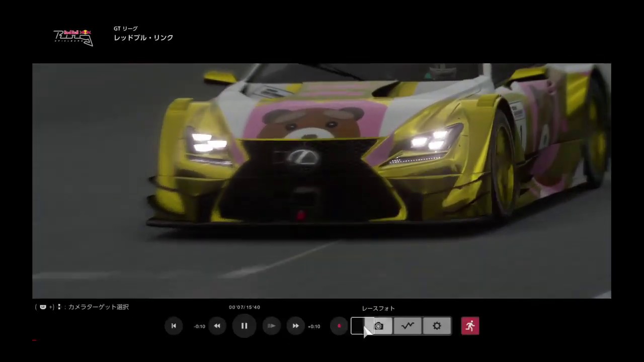644x362 pixels.
Task: Open replay settings gear icon
Action: pos(437,326)
